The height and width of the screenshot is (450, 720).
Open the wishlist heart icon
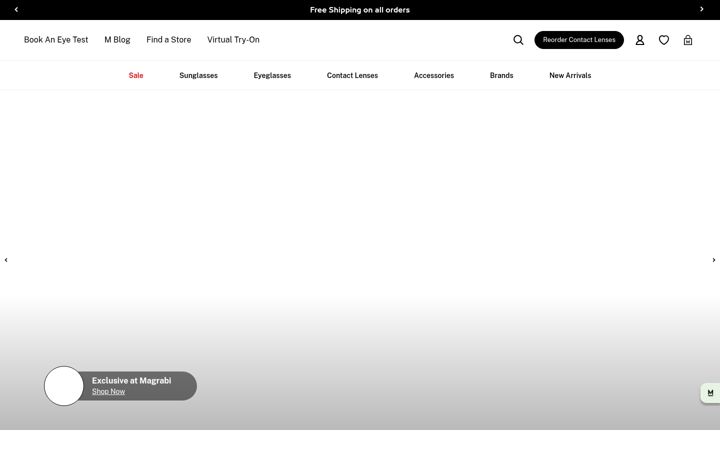pos(664,40)
